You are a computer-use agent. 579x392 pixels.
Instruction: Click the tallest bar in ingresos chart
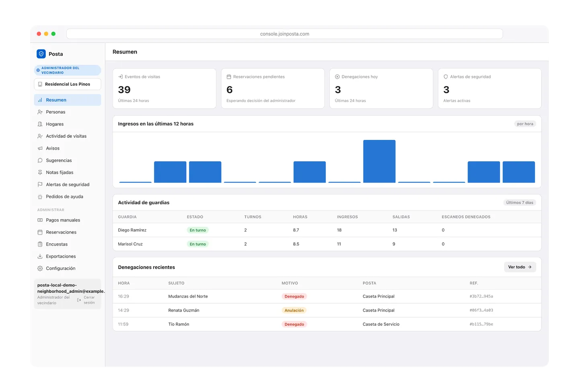coord(379,161)
